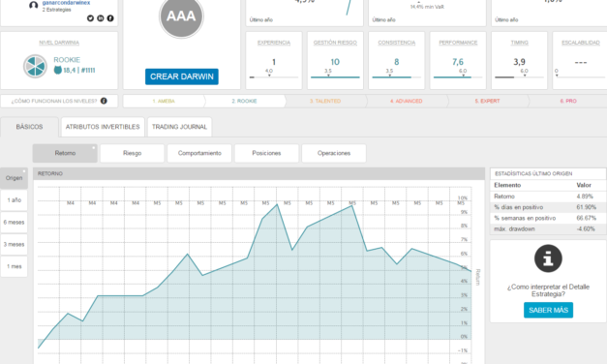Click the Gestión Riesgo score bar
This screenshot has width=607, height=364.
coord(335,77)
